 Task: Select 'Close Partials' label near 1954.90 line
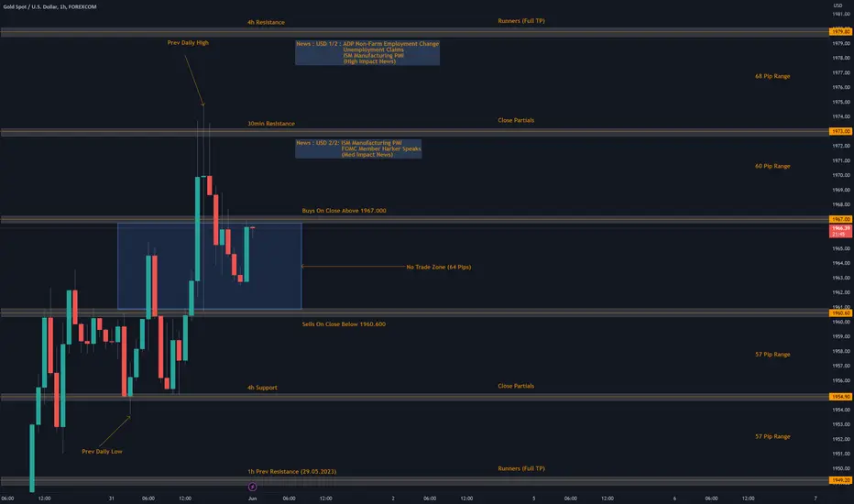point(516,386)
